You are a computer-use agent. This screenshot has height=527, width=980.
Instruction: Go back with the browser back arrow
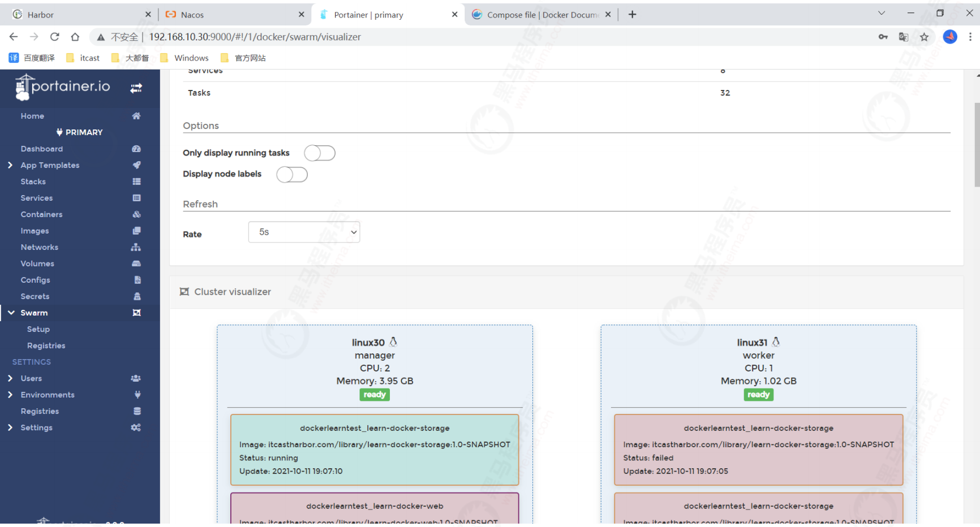click(14, 37)
